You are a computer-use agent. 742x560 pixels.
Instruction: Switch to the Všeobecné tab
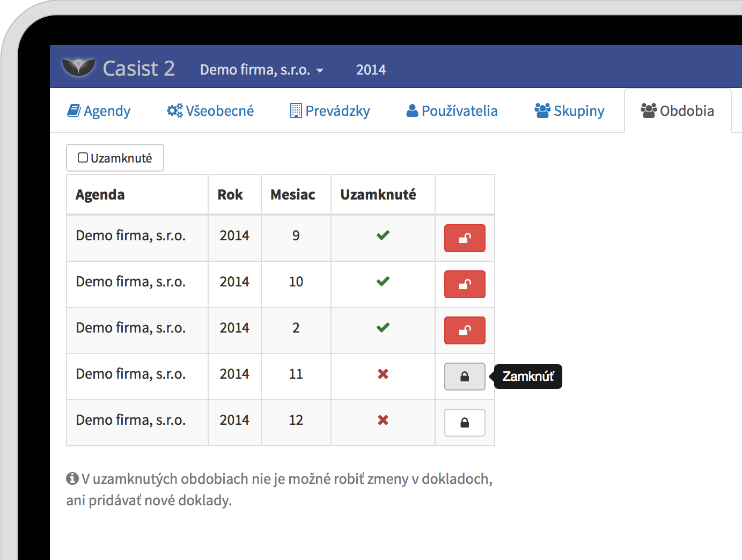point(210,111)
